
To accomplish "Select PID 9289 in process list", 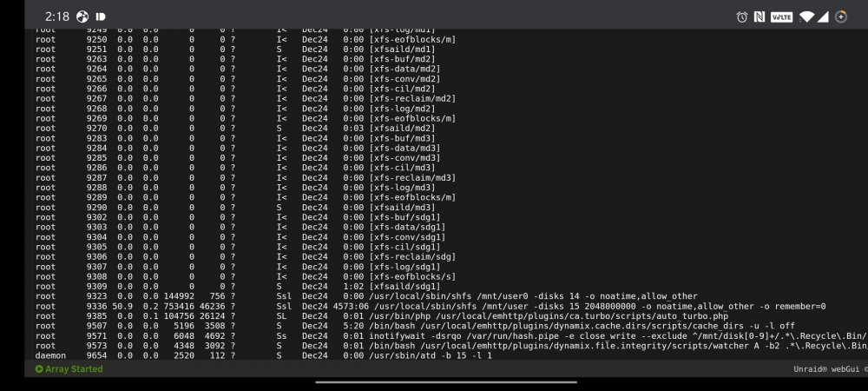I will click(96, 198).
